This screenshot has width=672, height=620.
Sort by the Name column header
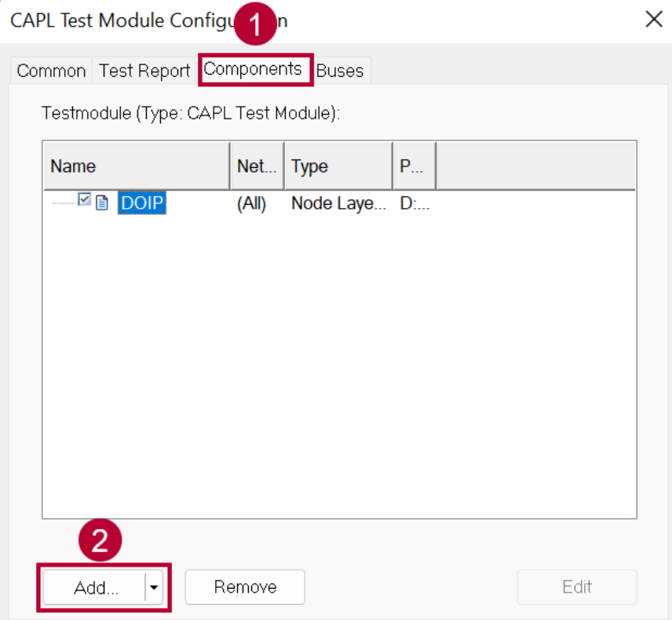click(x=137, y=166)
